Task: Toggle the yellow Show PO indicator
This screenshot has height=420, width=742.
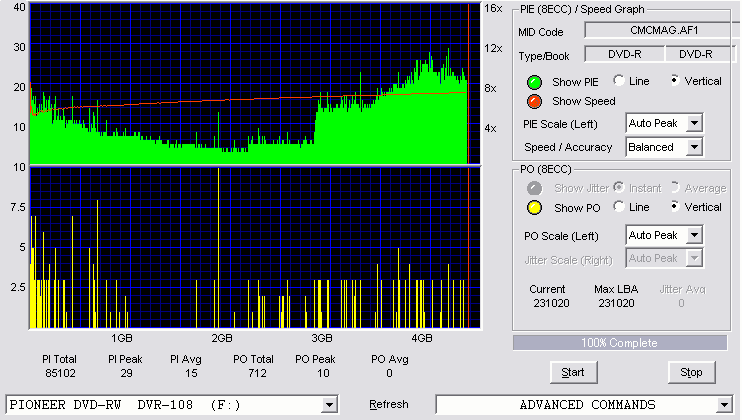Action: (534, 208)
